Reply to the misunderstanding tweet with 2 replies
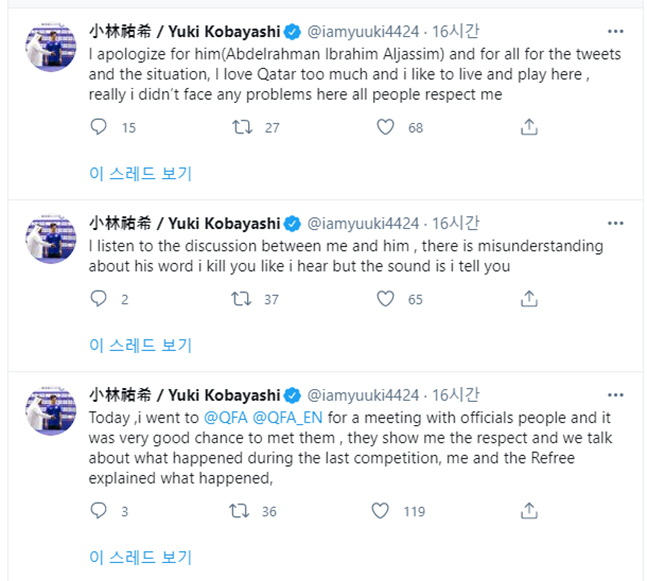 tap(98, 298)
